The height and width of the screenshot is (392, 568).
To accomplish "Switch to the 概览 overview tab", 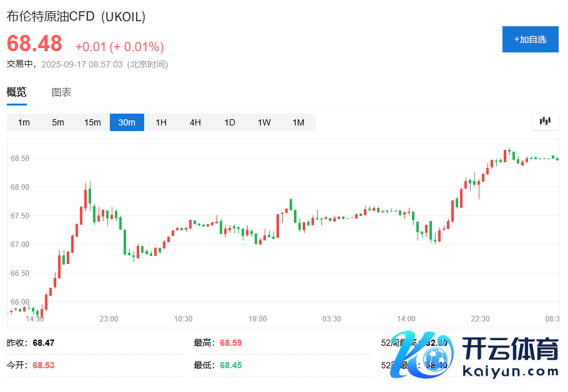I will (x=17, y=92).
